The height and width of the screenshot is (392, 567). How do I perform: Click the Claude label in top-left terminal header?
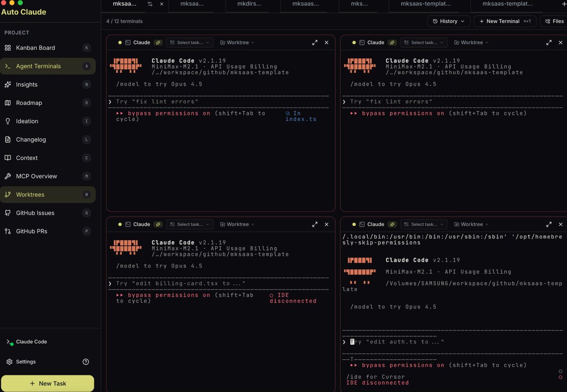click(x=142, y=43)
